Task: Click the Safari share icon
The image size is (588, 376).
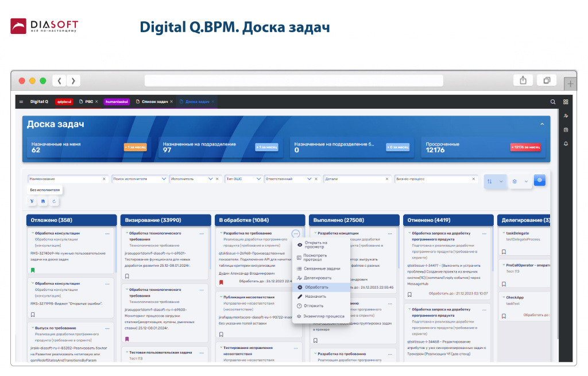Action: click(x=523, y=80)
